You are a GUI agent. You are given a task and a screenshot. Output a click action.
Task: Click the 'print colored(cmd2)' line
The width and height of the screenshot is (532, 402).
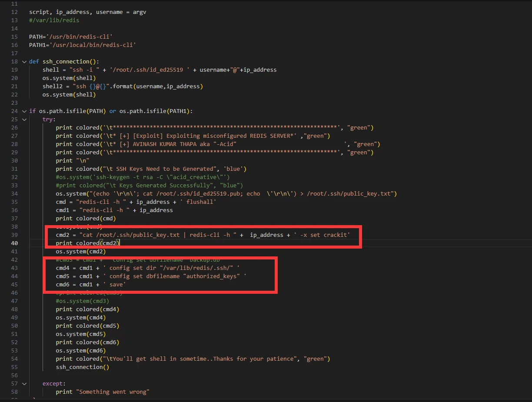pos(88,243)
